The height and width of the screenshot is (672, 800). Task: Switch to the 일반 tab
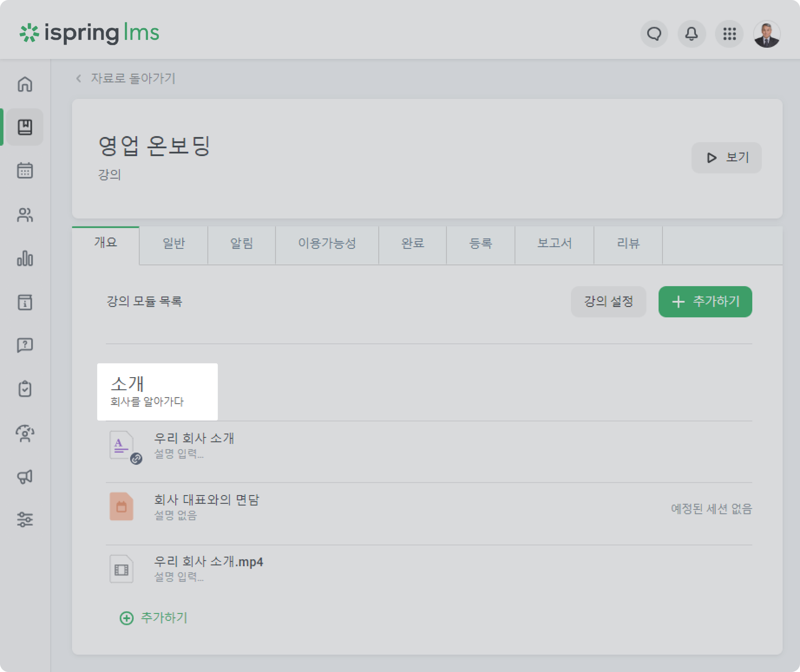173,243
